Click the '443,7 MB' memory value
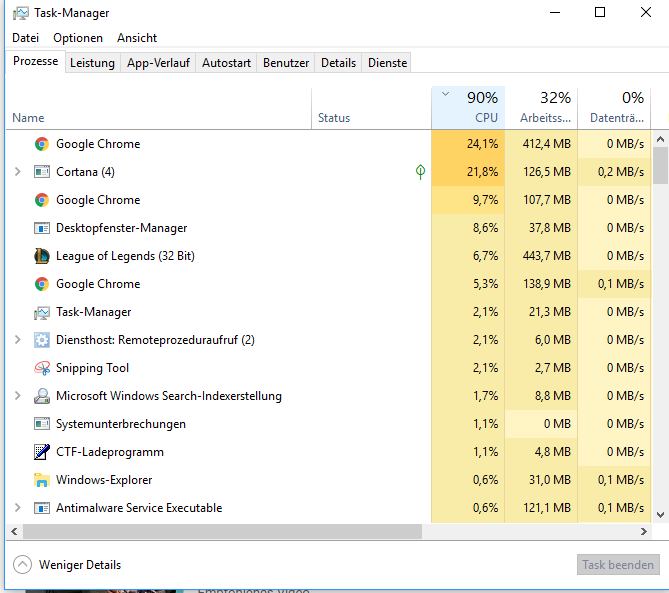The width and height of the screenshot is (669, 593). click(547, 256)
